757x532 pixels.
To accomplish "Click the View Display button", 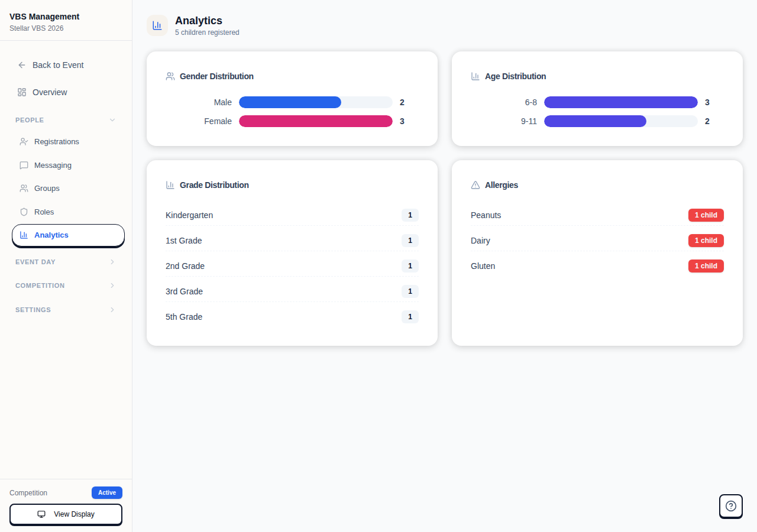I will pos(66,514).
